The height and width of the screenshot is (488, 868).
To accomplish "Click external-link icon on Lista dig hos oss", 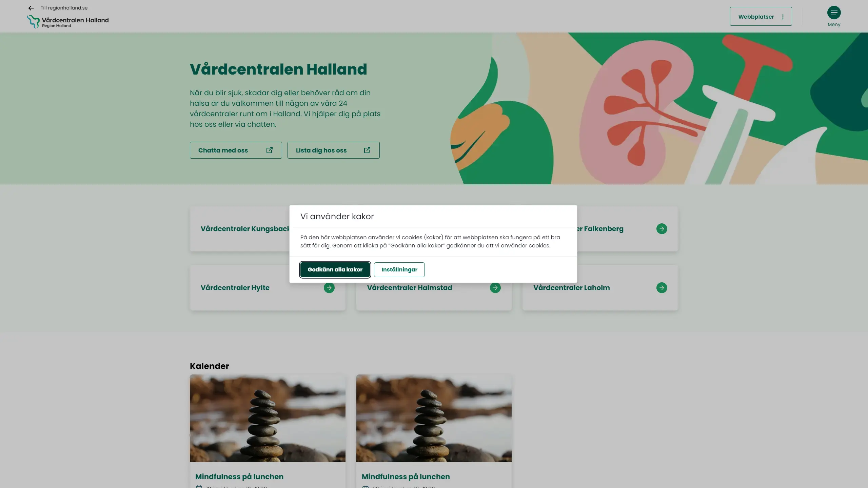I will (367, 150).
